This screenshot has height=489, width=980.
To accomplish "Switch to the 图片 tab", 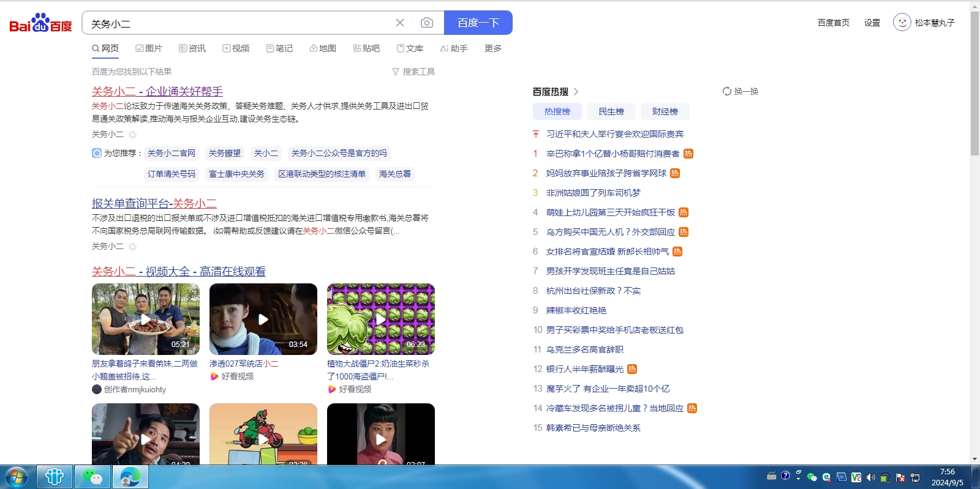I will 149,48.
